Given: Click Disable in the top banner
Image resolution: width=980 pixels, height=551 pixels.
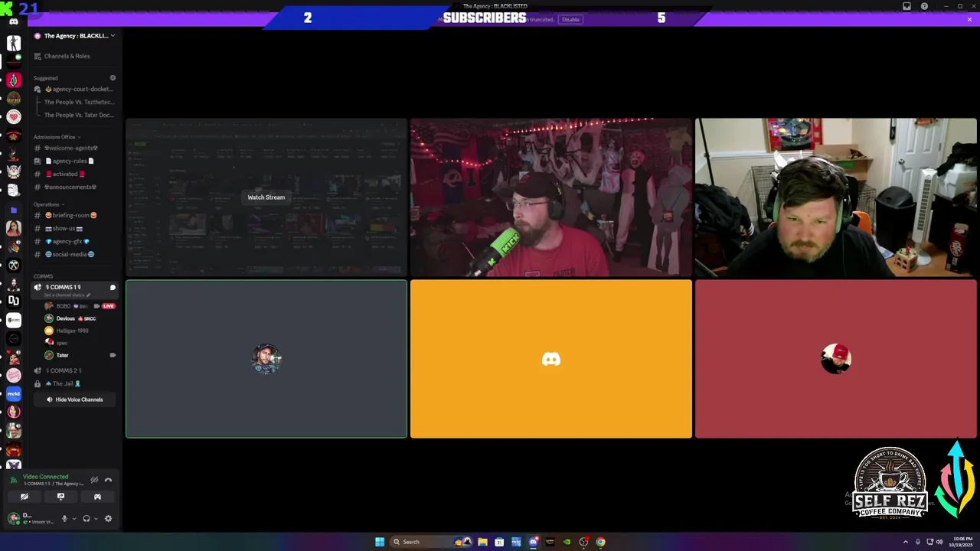Looking at the screenshot, I should [570, 19].
